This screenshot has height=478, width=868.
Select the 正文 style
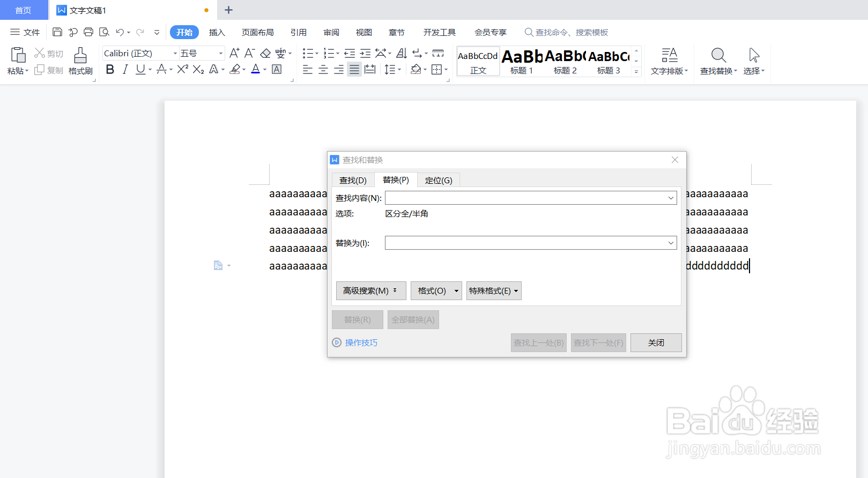click(x=478, y=62)
